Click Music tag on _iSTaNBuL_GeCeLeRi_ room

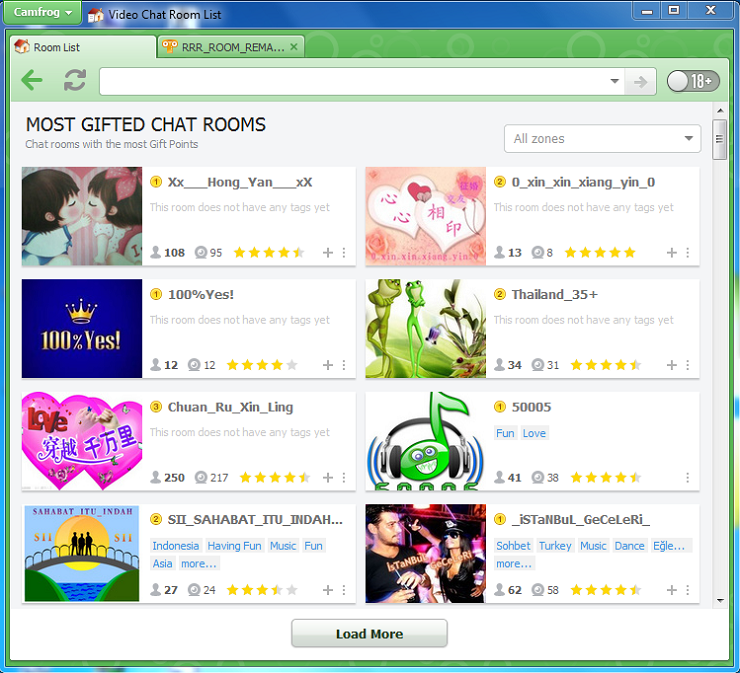pyautogui.click(x=593, y=546)
